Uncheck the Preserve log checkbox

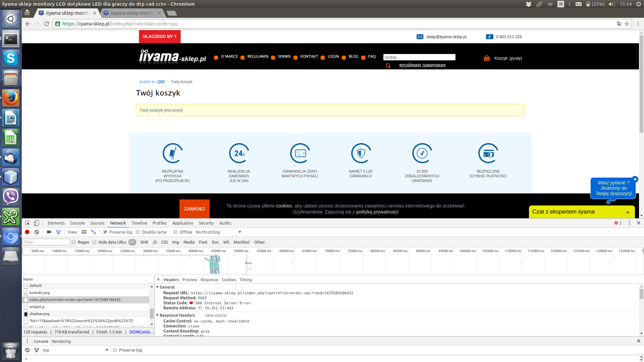coord(105,232)
